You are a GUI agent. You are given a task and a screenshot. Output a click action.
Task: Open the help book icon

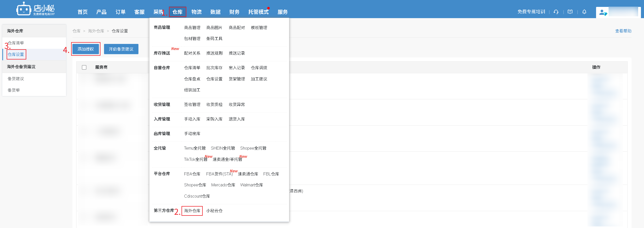click(570, 12)
